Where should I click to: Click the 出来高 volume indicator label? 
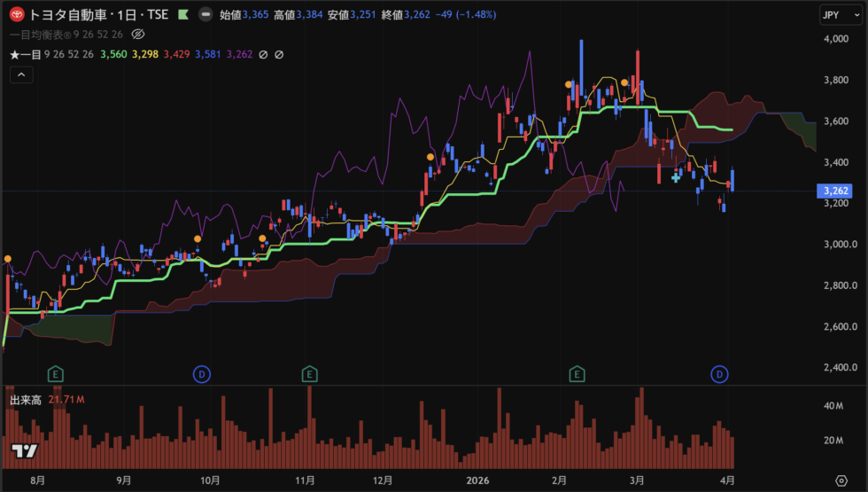click(26, 401)
